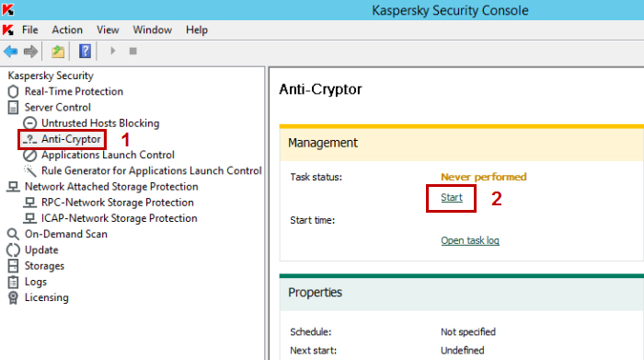Open the Action menu
644x360 pixels.
tap(67, 30)
